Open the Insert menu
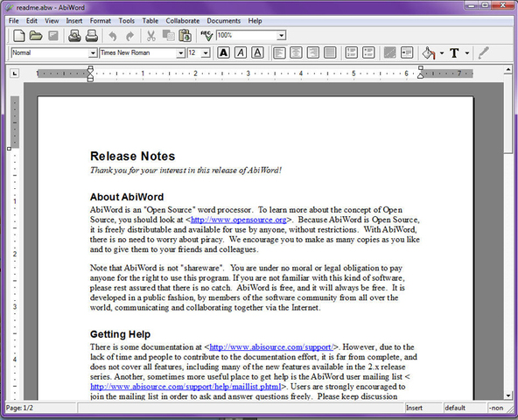The width and height of the screenshot is (518, 420). coord(74,21)
